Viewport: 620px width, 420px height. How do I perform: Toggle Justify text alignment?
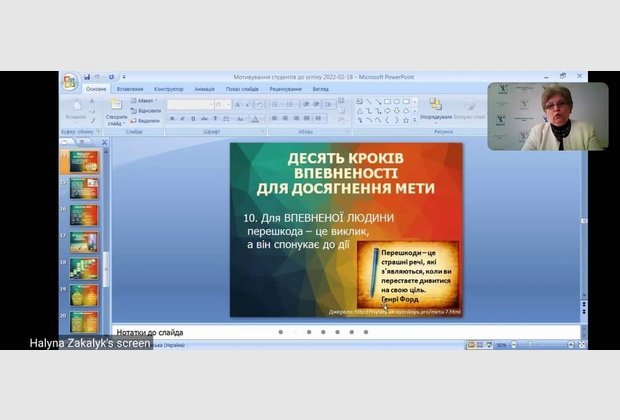coord(307,118)
